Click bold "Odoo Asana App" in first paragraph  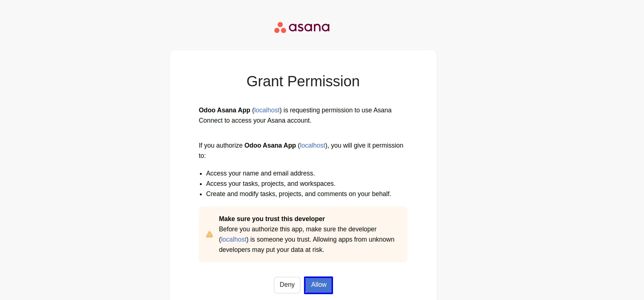click(x=224, y=110)
